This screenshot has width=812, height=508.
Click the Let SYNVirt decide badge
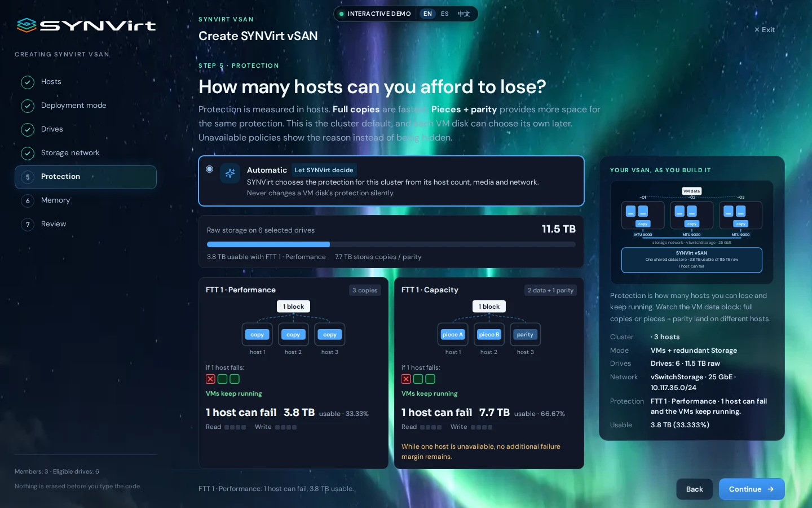click(x=324, y=170)
